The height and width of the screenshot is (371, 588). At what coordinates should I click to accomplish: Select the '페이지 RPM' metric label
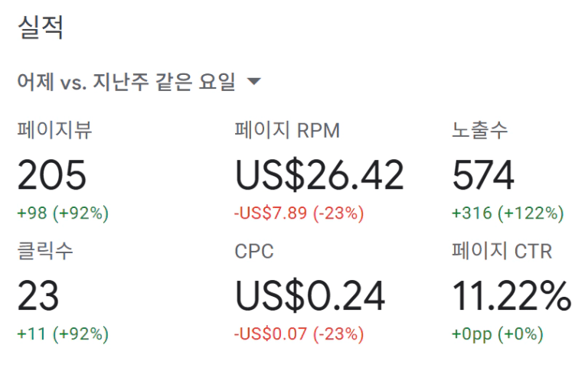tap(287, 131)
